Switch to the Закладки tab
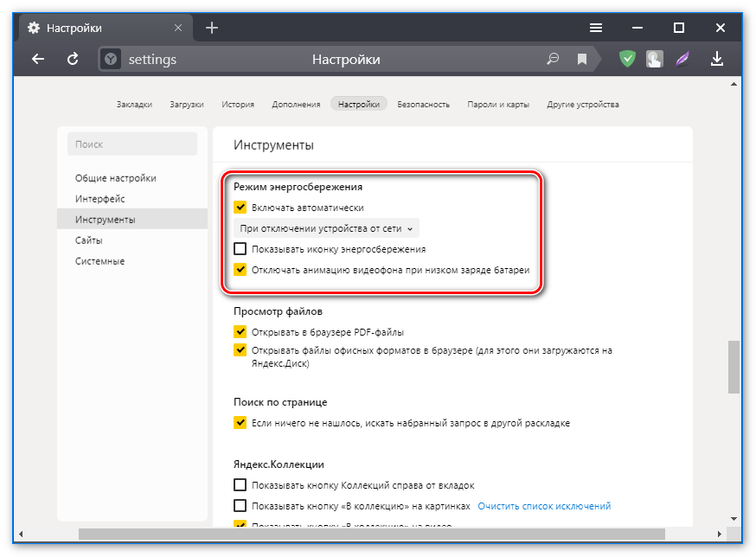 coord(134,105)
